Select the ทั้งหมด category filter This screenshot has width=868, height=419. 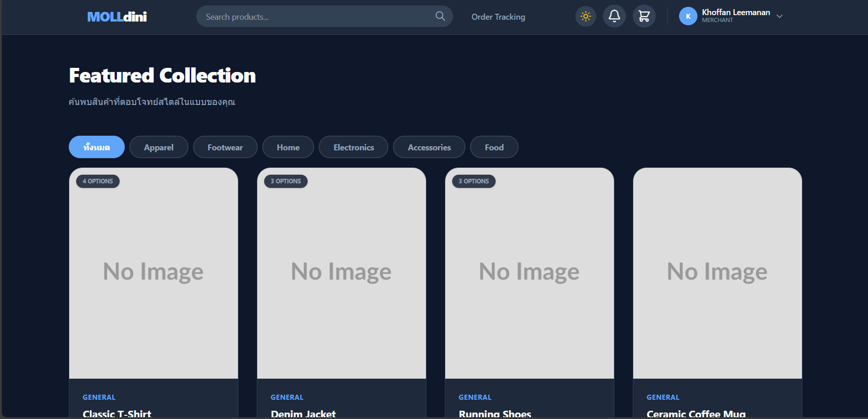click(x=97, y=147)
